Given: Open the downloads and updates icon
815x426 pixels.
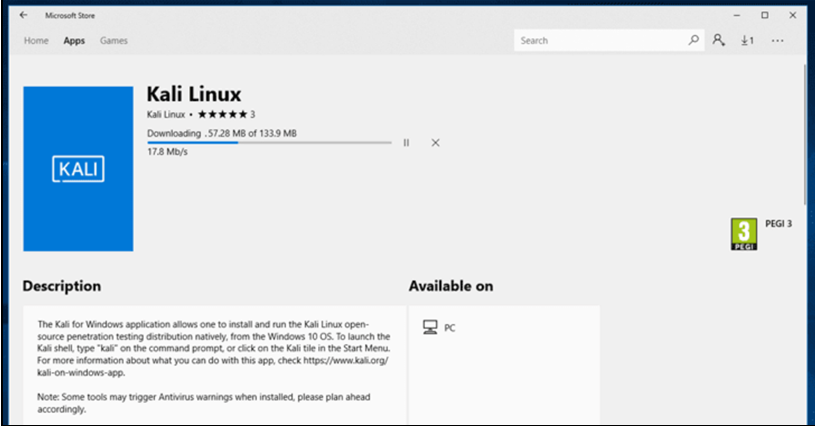Looking at the screenshot, I should point(747,41).
